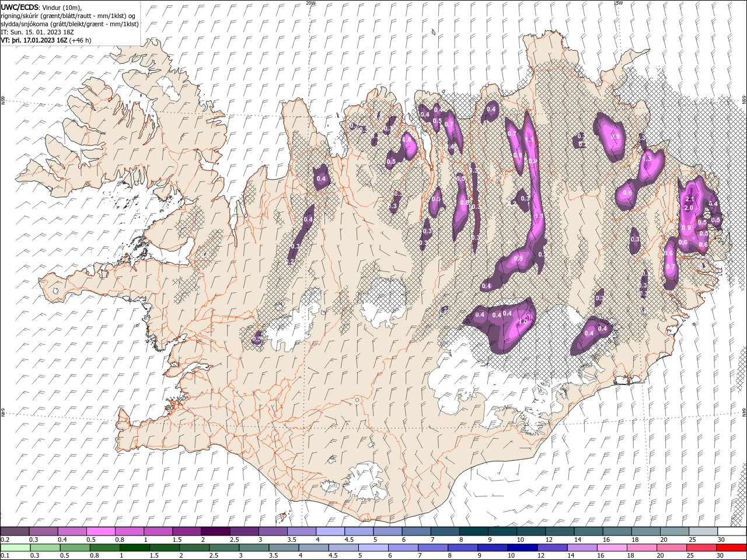
Task: Click the light purple 14–16 rain legend swatch
Action: [x=582, y=548]
